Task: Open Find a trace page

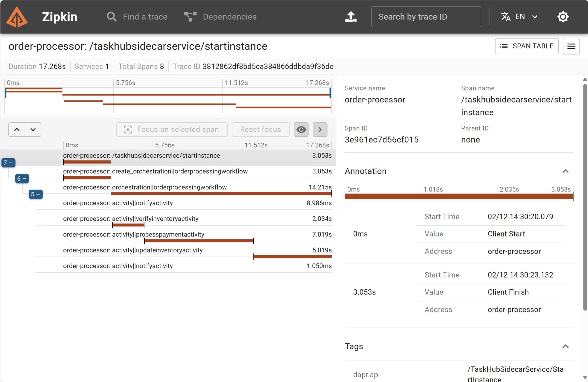Action: (x=137, y=17)
